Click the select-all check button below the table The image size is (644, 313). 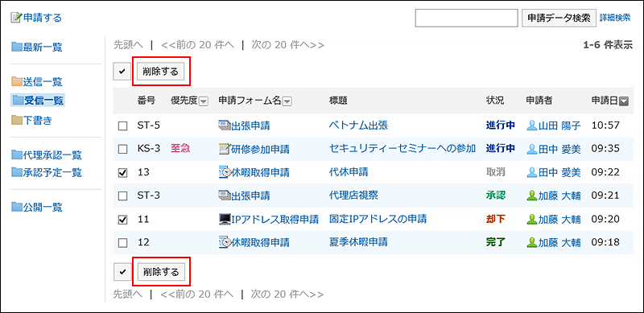click(x=122, y=271)
